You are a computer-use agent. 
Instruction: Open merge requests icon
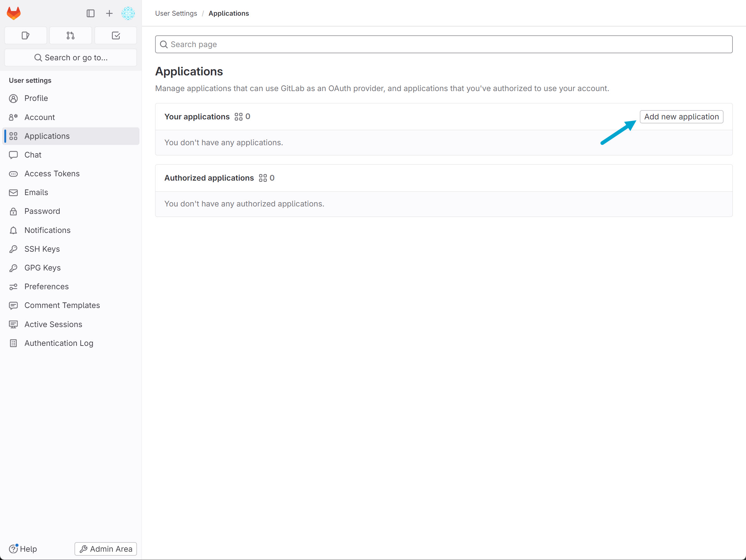point(70,35)
